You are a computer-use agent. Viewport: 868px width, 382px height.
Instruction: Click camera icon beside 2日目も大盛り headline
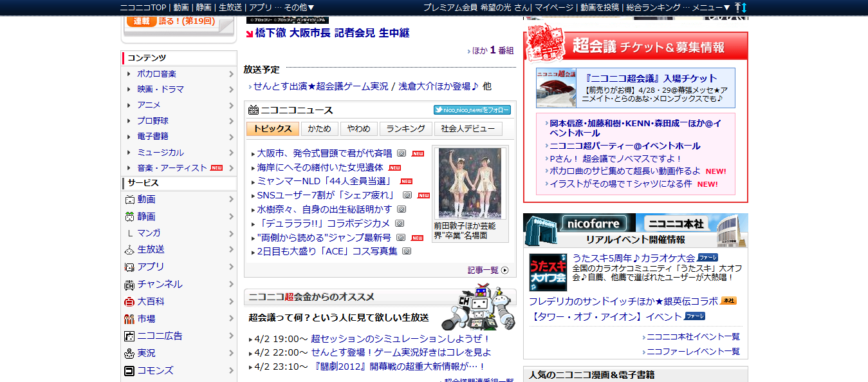(407, 251)
